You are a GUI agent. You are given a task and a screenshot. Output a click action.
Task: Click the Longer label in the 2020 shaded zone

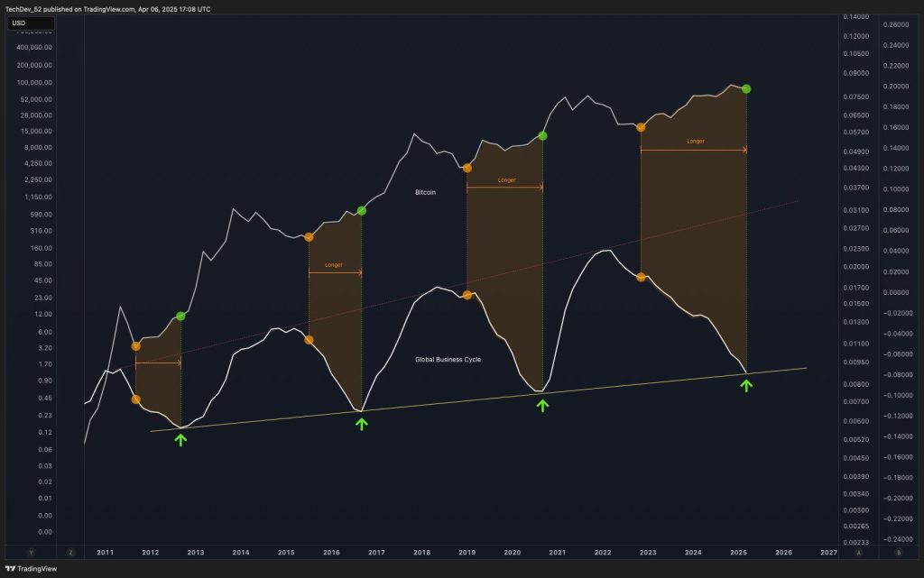pyautogui.click(x=507, y=180)
